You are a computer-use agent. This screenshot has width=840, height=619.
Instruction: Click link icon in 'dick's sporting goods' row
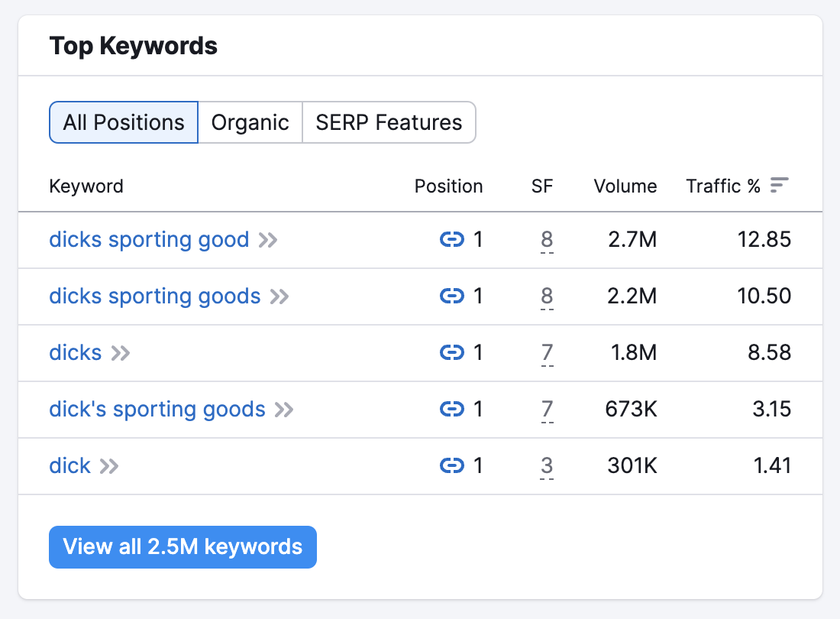click(451, 409)
